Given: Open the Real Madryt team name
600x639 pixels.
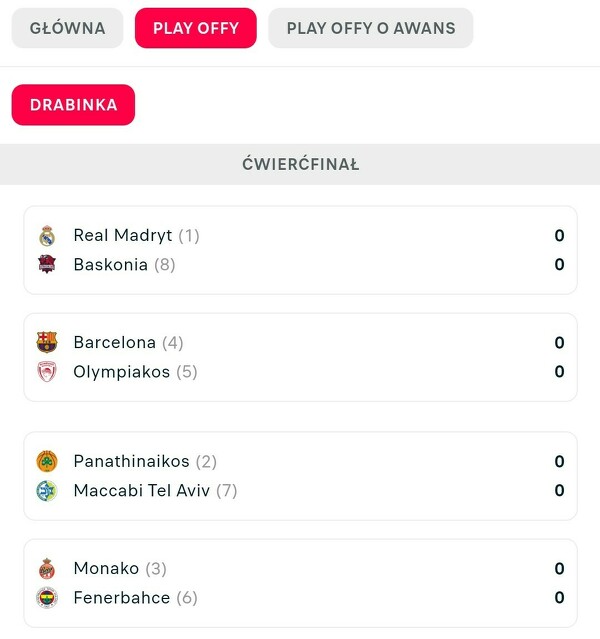Looking at the screenshot, I should pyautogui.click(x=123, y=236).
